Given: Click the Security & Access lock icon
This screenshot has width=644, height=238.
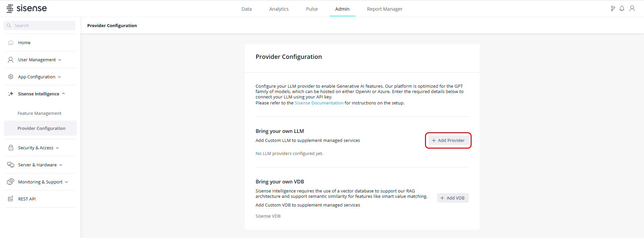Looking at the screenshot, I should tap(11, 148).
